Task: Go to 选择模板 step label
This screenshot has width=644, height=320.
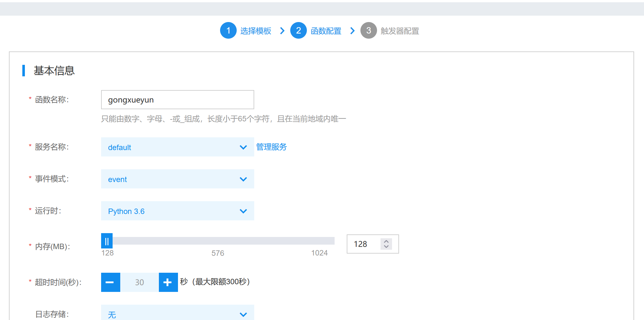Action: [x=255, y=31]
